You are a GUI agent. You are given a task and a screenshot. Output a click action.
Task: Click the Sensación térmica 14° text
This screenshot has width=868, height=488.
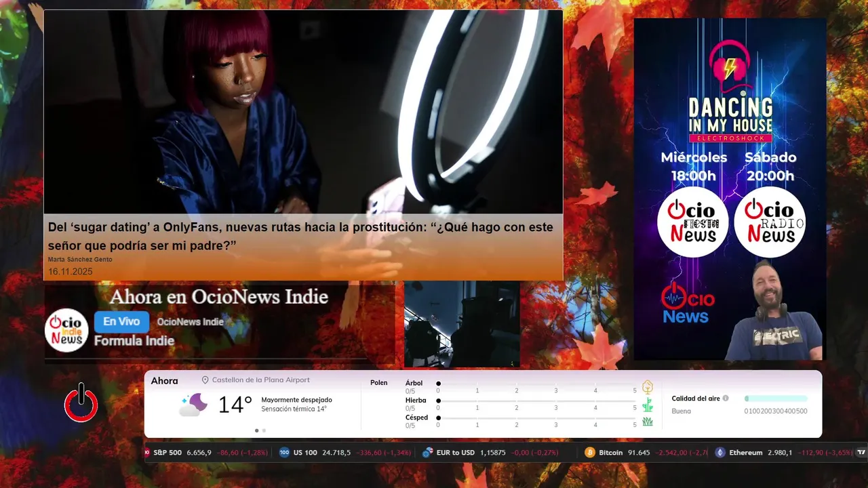(294, 409)
